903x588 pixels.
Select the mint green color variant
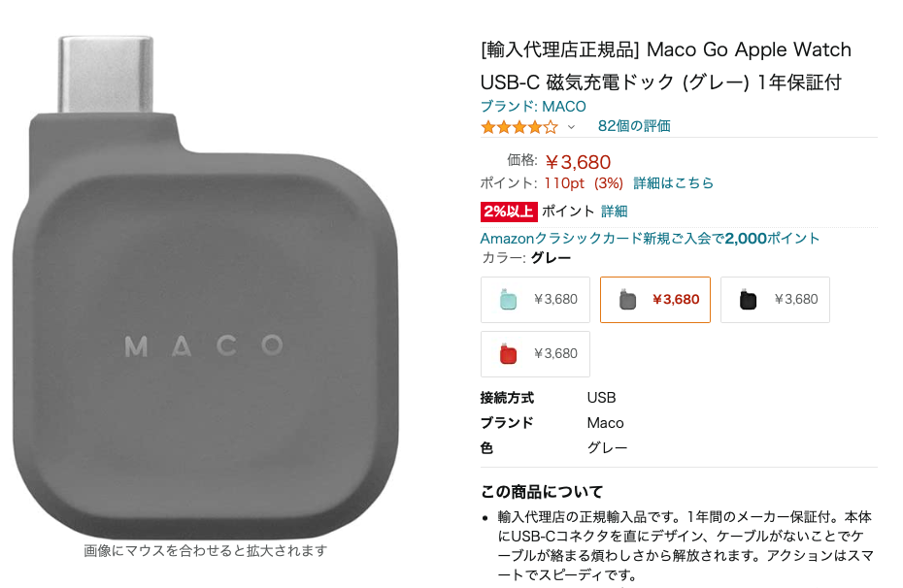(535, 299)
